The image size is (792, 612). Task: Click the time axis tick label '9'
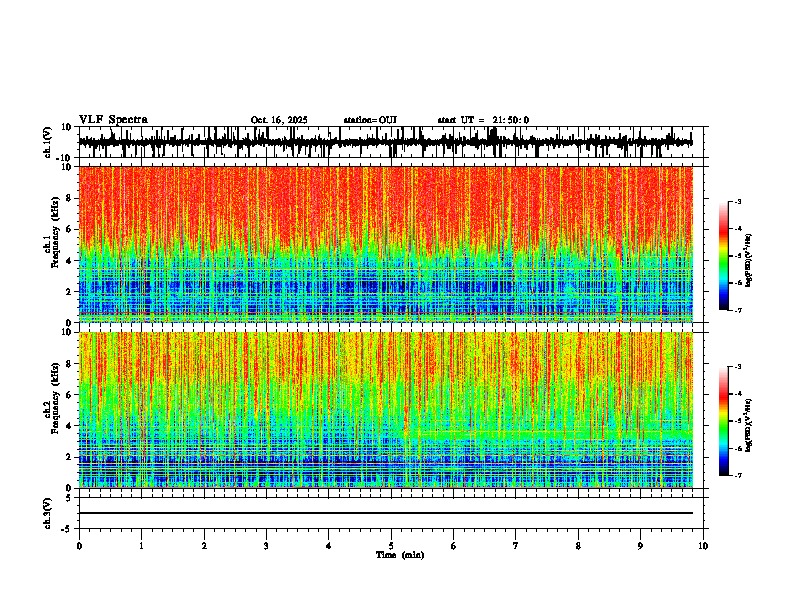(x=640, y=546)
